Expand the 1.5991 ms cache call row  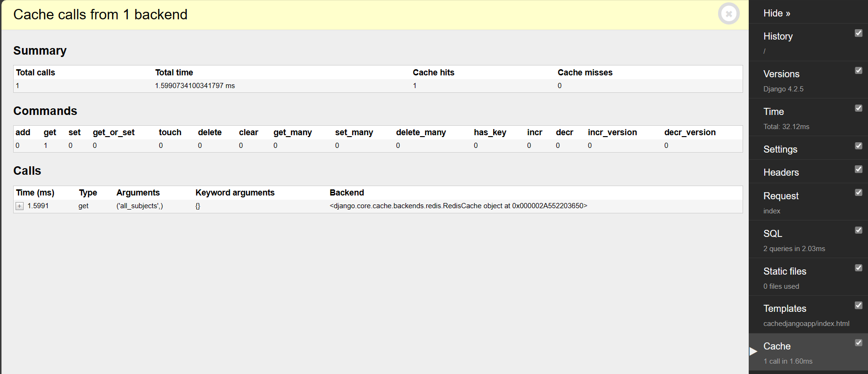tap(19, 206)
